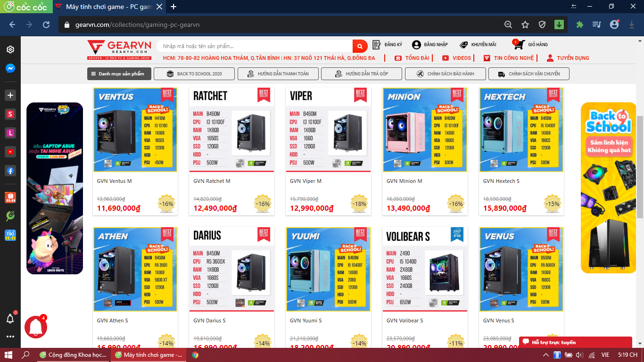Bookmark this page with the star
This screenshot has height=362, width=644.
[525, 25]
